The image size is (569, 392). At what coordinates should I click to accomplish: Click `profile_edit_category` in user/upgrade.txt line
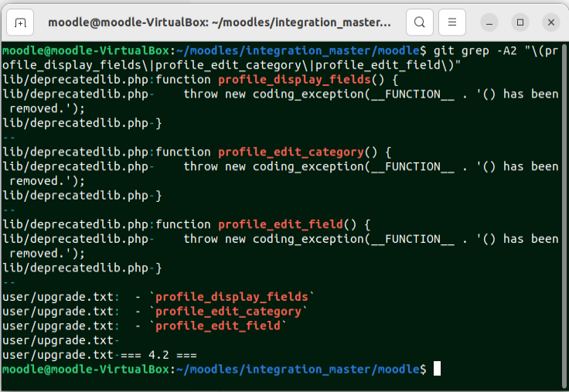[228, 312]
